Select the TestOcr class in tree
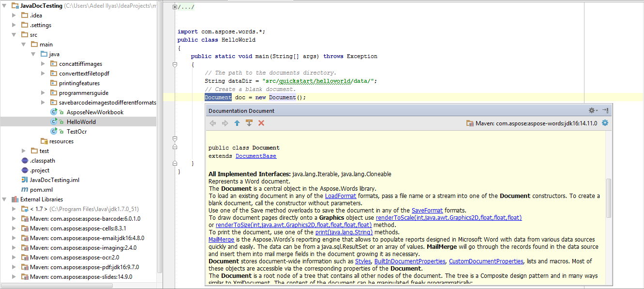 77,132
